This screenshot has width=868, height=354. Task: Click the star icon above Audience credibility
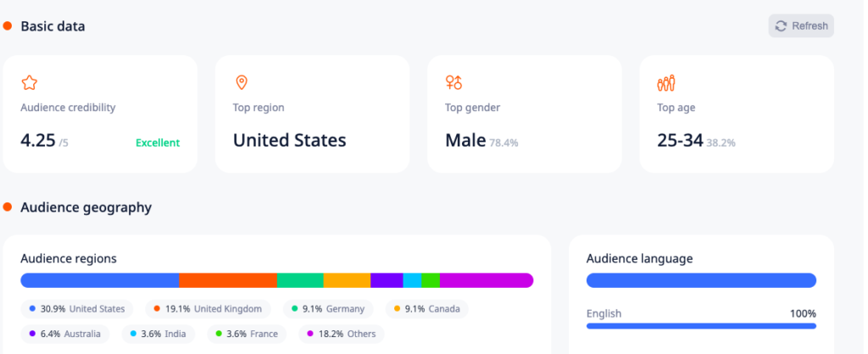(30, 83)
